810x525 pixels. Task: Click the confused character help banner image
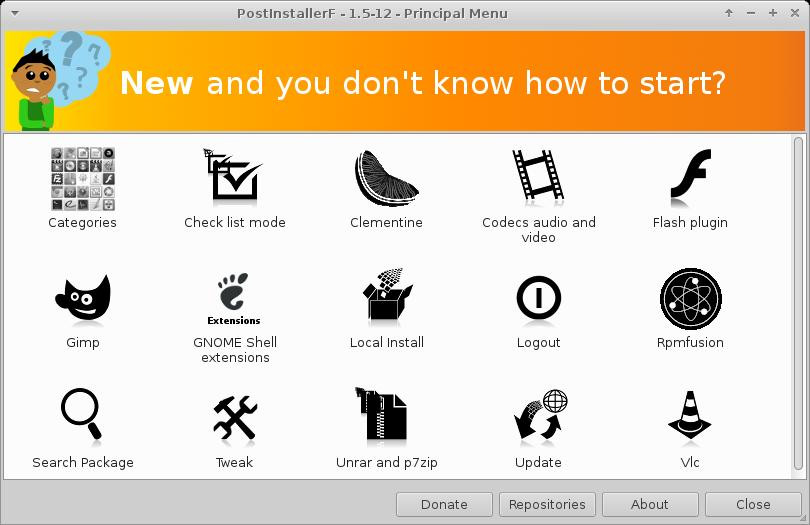coord(59,80)
